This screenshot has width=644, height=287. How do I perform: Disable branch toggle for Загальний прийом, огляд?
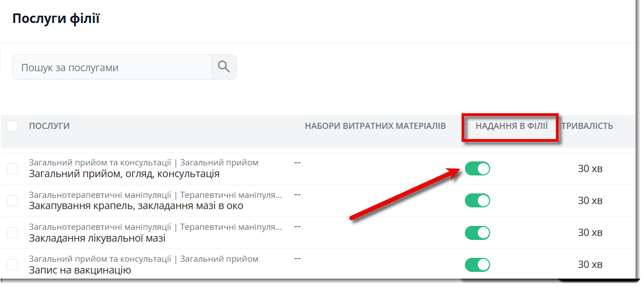click(477, 169)
